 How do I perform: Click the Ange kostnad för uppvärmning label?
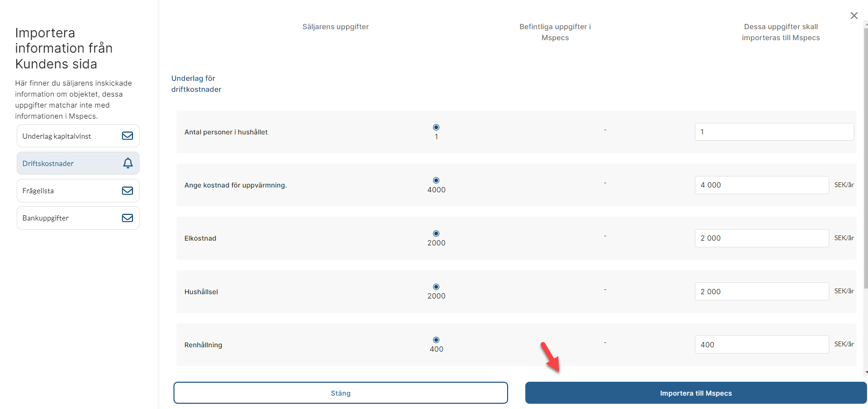(236, 185)
